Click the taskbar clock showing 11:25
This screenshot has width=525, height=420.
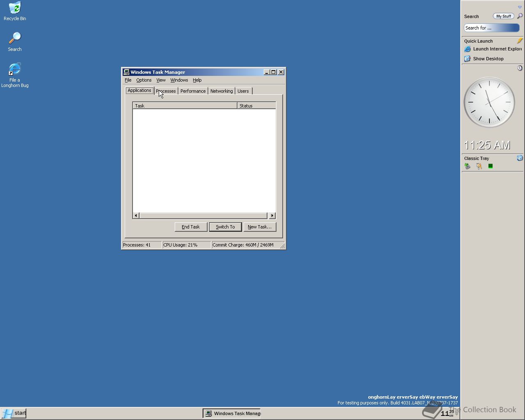(x=447, y=413)
